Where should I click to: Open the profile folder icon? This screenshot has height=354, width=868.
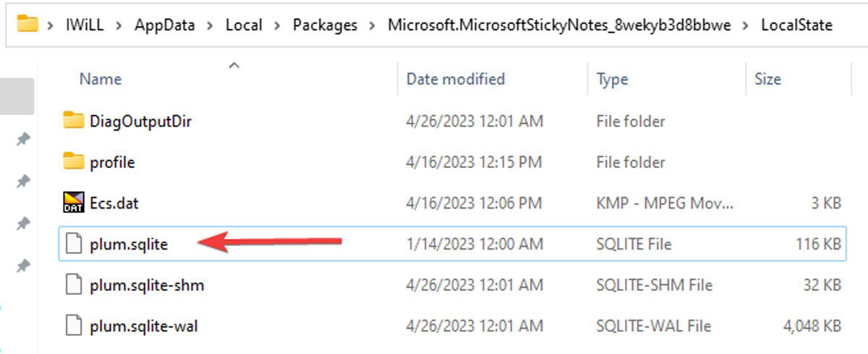pos(73,161)
